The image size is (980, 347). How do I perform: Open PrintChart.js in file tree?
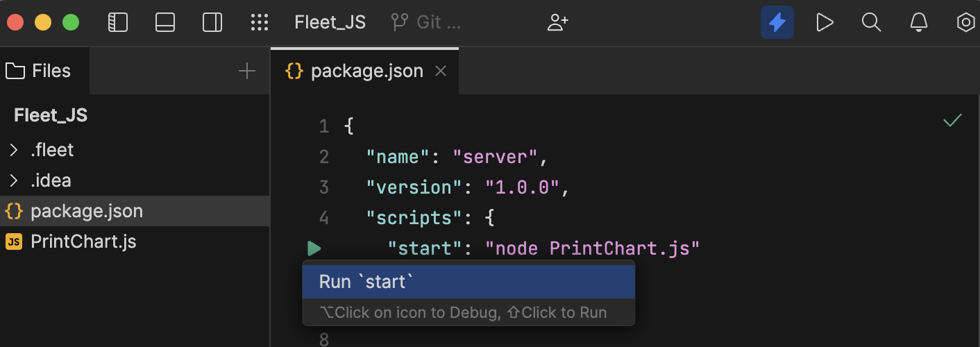83,242
